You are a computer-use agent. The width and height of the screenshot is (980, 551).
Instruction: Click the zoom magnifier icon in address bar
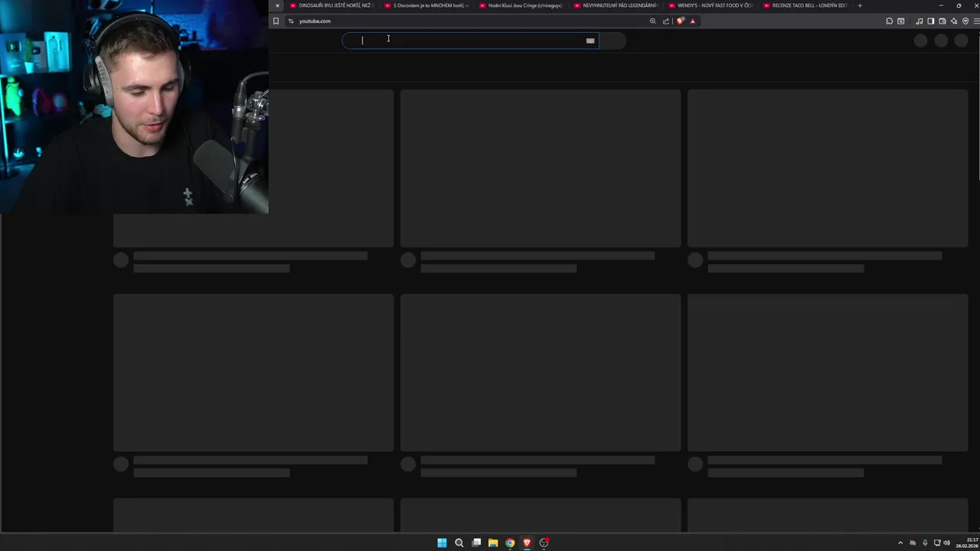tap(652, 21)
